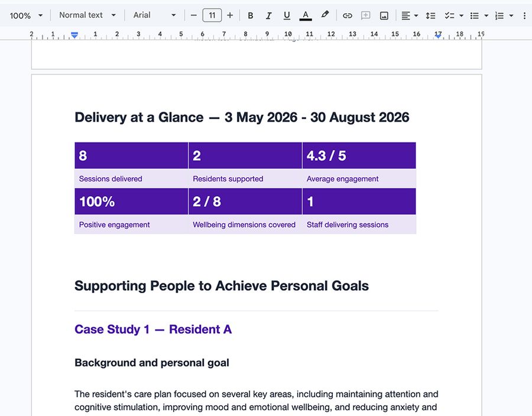This screenshot has width=532, height=416.
Task: Click the '4.3 / 5' value cell
Action: pyautogui.click(x=359, y=155)
